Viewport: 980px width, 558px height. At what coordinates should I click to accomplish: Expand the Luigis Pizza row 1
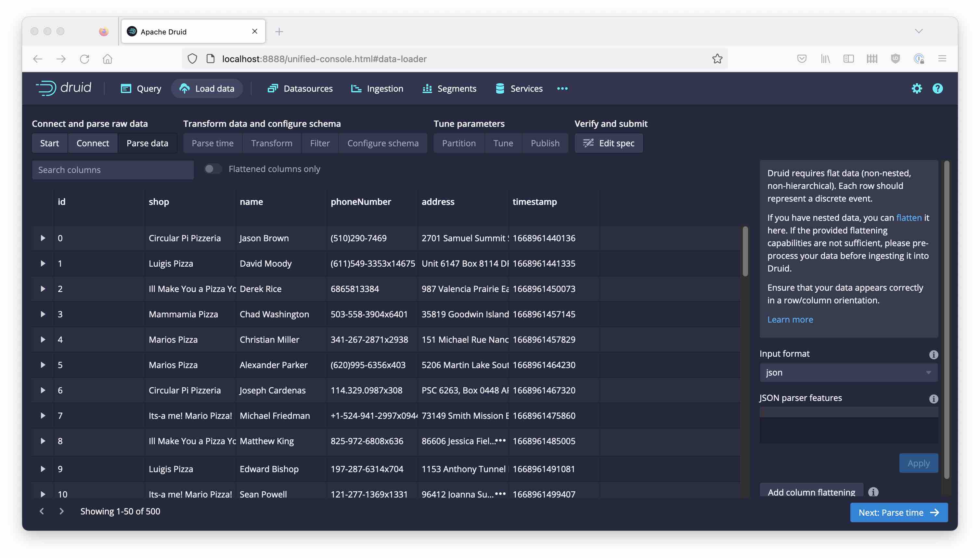[x=43, y=263]
